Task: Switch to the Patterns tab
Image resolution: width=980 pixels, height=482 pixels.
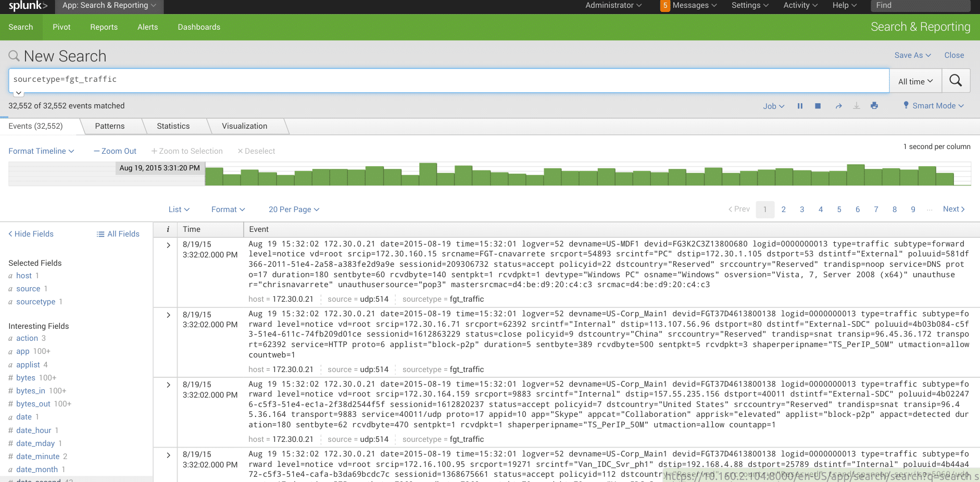Action: click(x=110, y=126)
